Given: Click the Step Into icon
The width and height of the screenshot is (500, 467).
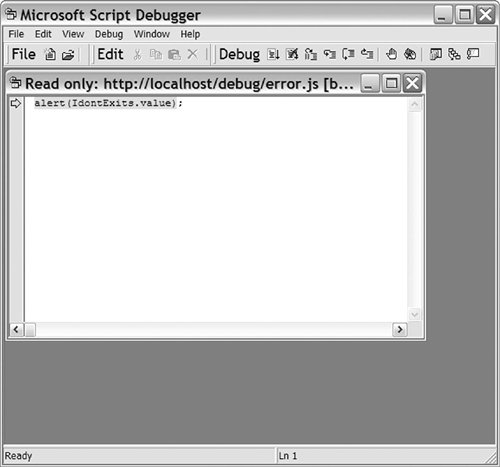Looking at the screenshot, I should click(330, 54).
